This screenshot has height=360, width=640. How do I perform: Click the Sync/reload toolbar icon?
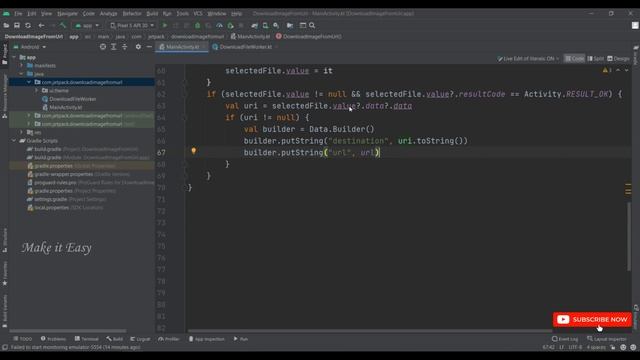pyautogui.click(x=28, y=25)
